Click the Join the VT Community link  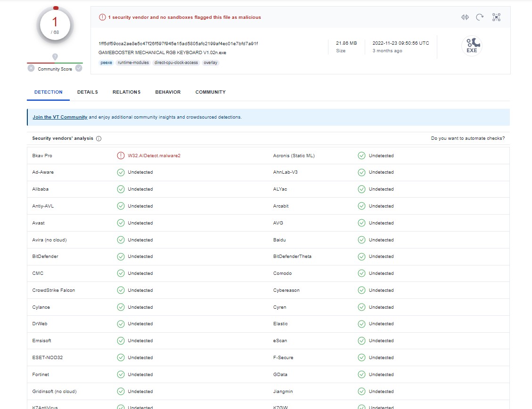(x=60, y=117)
